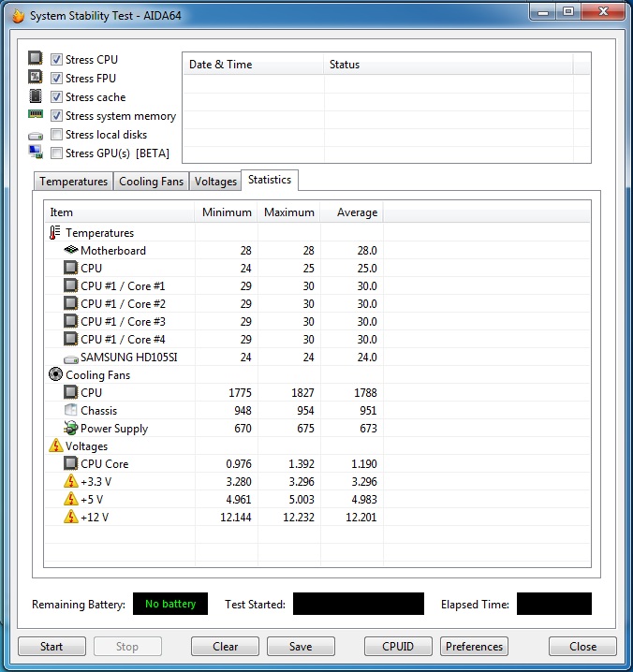Click the chip icon of CPU fan row

(71, 392)
